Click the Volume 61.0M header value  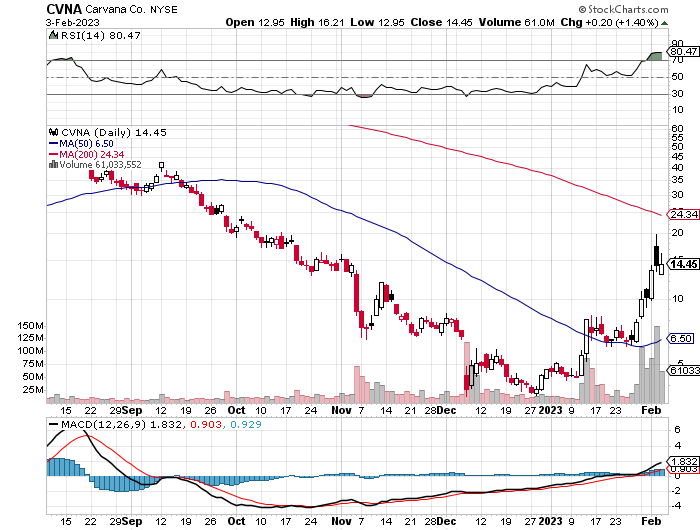(x=517, y=22)
